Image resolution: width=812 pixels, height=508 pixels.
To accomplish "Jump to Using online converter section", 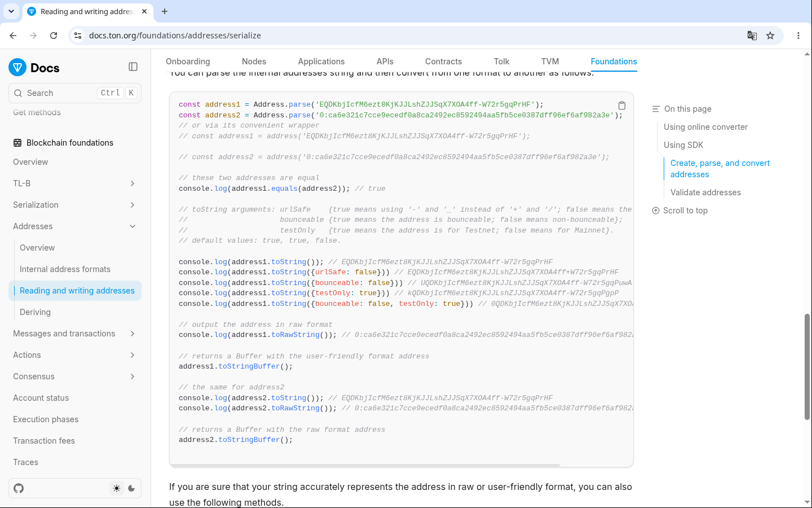I will click(x=705, y=127).
